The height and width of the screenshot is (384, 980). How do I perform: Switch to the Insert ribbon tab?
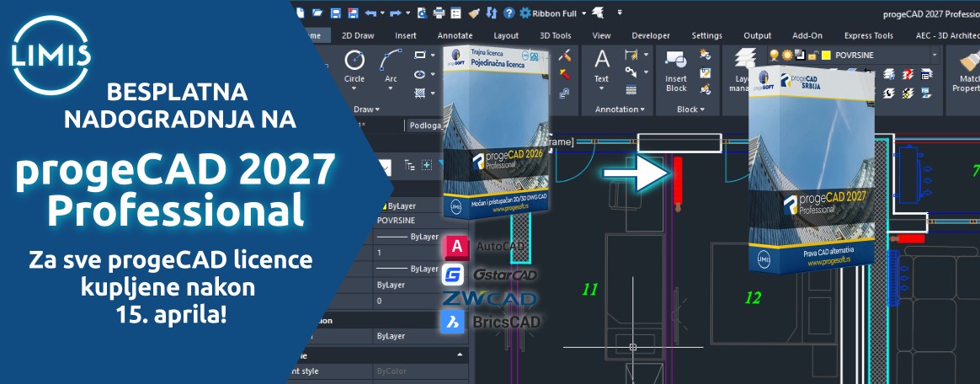coord(406,35)
